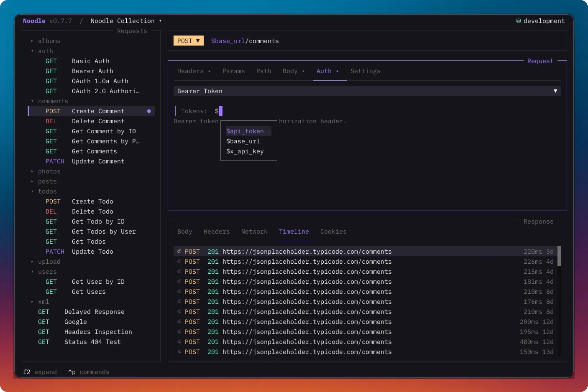
Task: Switch to the request Body tab
Action: (x=294, y=71)
